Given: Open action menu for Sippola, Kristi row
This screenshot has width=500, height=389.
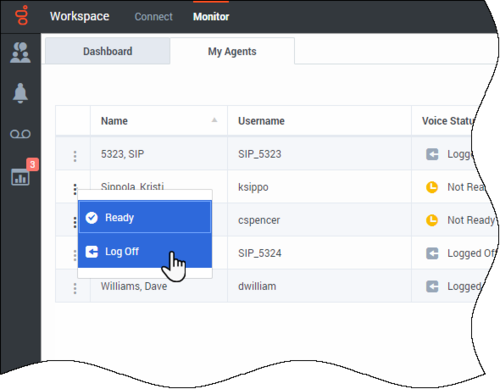Looking at the screenshot, I should point(75,189).
